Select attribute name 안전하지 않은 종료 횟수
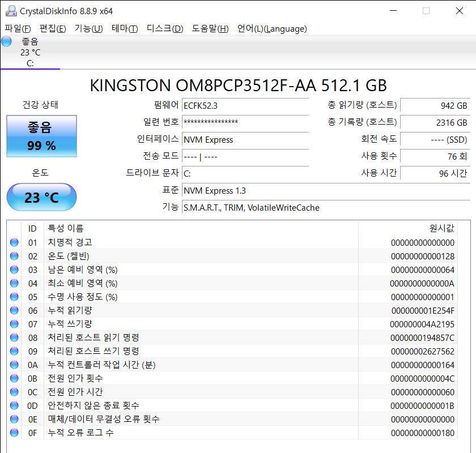 [x=93, y=405]
